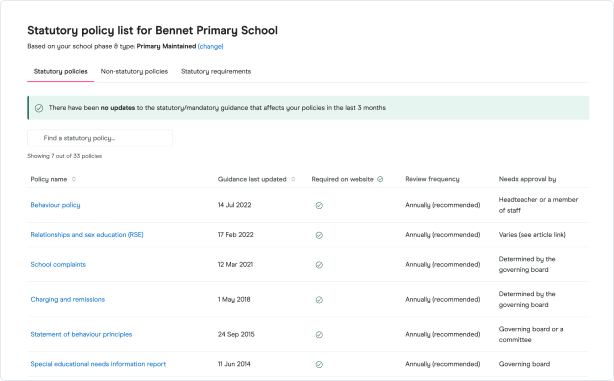Click the website check icon in Behaviour policy row
Screen dimensions: 614x381
(319, 205)
